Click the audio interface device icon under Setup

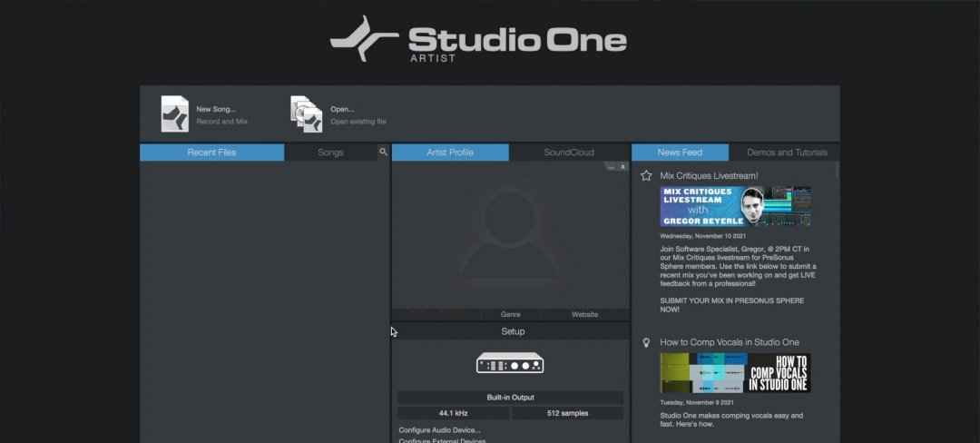point(510,362)
